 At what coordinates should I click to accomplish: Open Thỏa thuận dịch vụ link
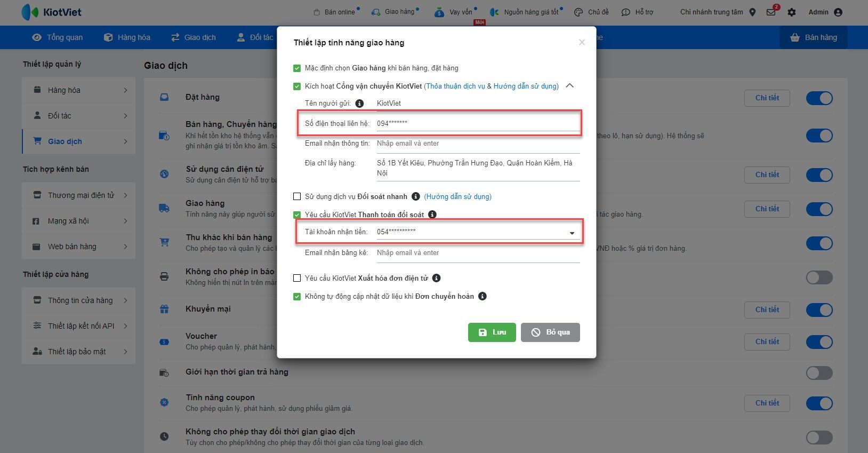[x=455, y=86]
